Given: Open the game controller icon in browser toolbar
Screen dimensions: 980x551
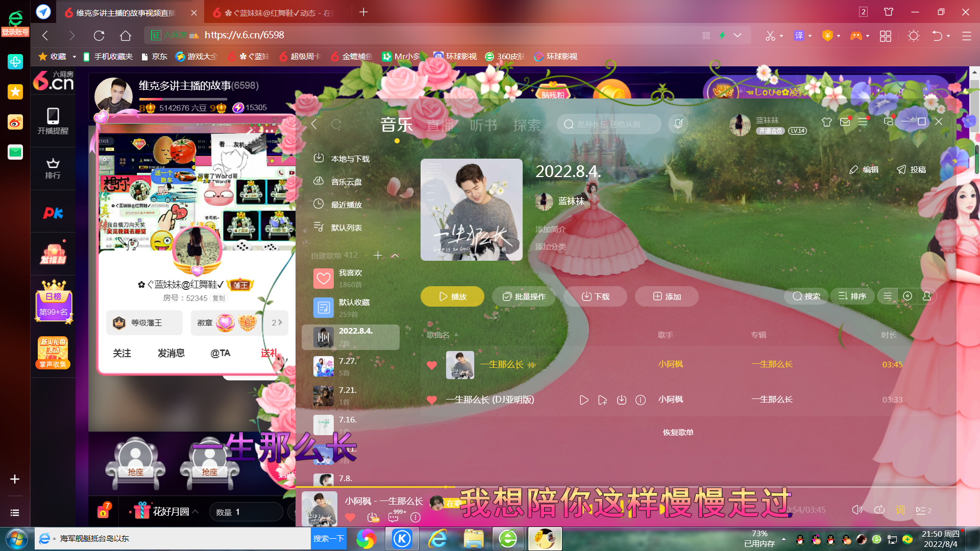Looking at the screenshot, I should tap(856, 36).
